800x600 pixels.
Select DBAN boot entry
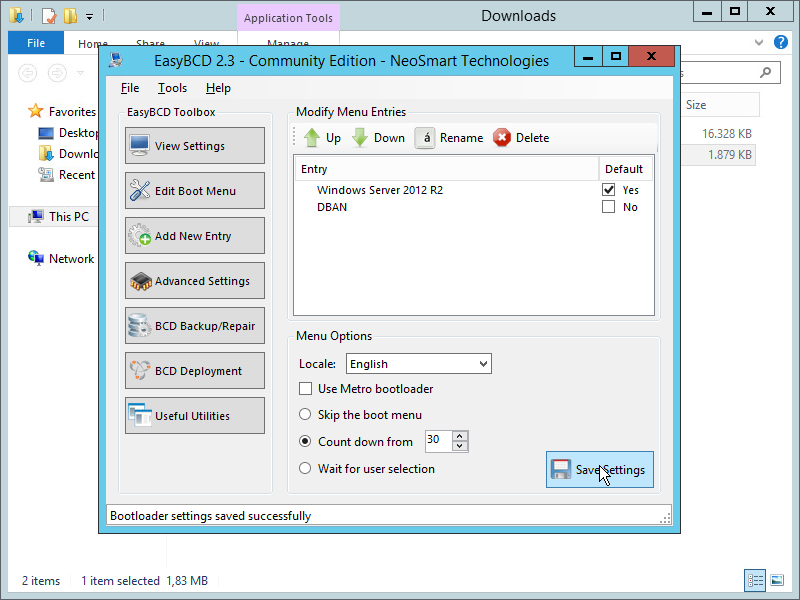click(x=332, y=207)
